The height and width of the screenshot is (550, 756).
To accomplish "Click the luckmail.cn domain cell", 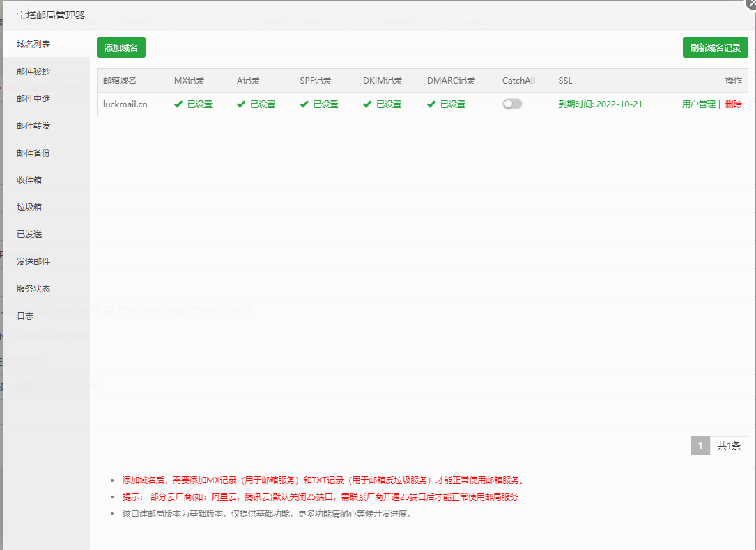I will [125, 104].
